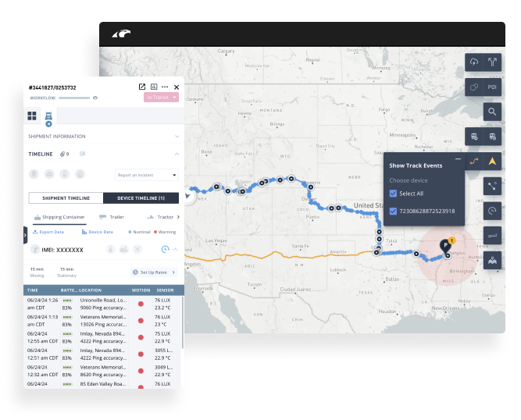Image resolution: width=521 pixels, height=420 pixels.
Task: Click the airplane mode icon in IMEI row
Action: [137, 249]
